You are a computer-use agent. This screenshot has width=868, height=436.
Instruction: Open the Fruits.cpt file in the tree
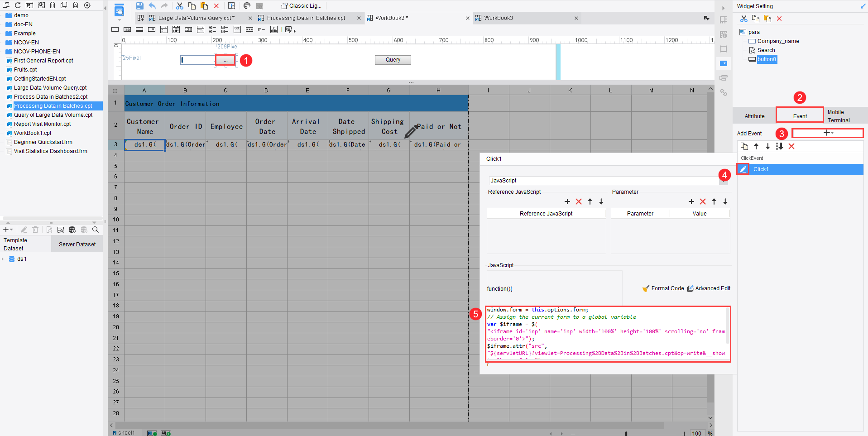[25, 70]
